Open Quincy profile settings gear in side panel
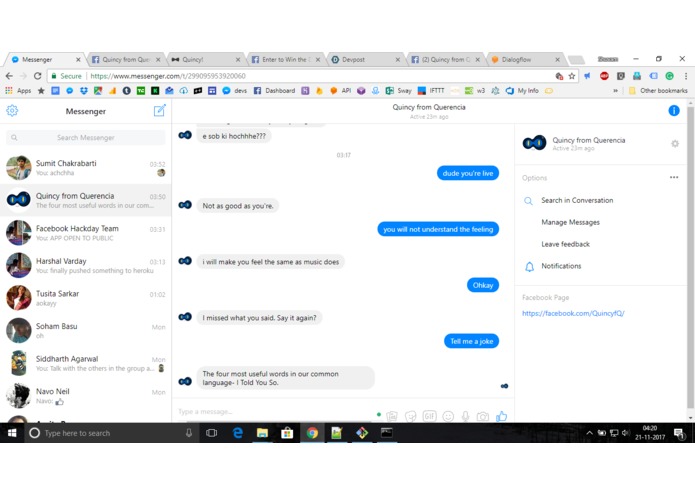The image size is (695, 494). pos(675,144)
